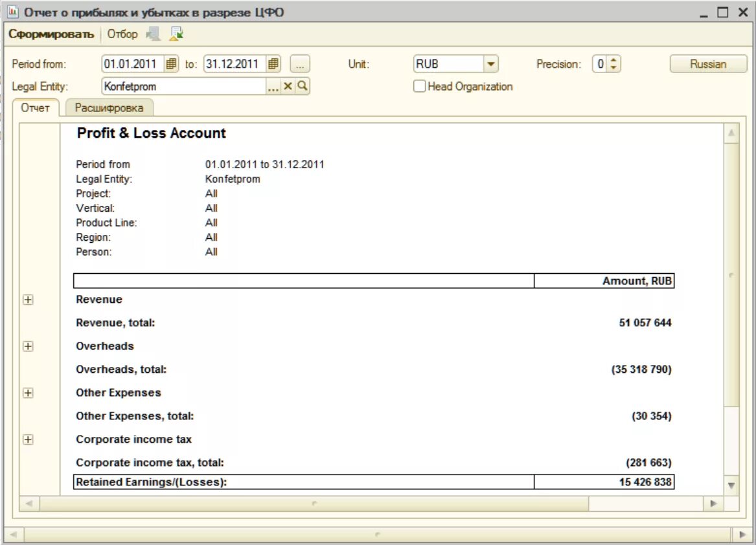756x545 pixels.
Task: Open the Отбор filter option
Action: click(122, 34)
